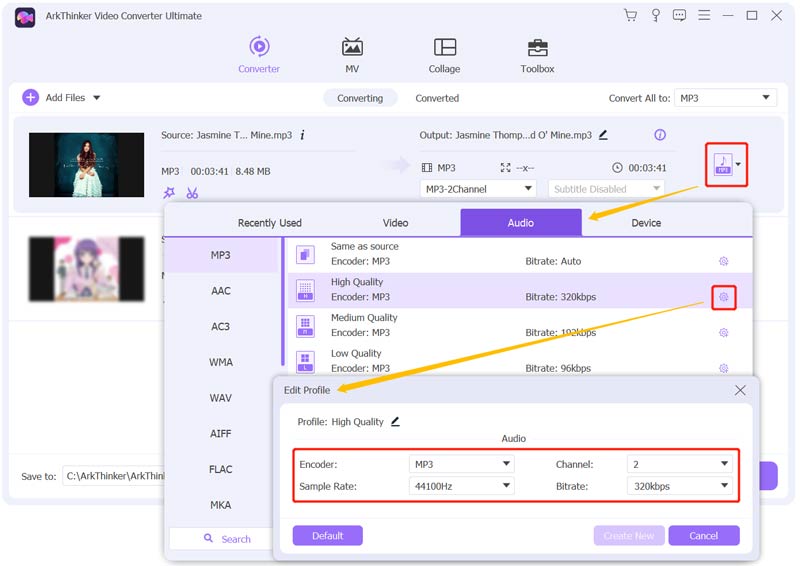The height and width of the screenshot is (566, 800).
Task: Open the Toolbox module
Action: [x=537, y=55]
